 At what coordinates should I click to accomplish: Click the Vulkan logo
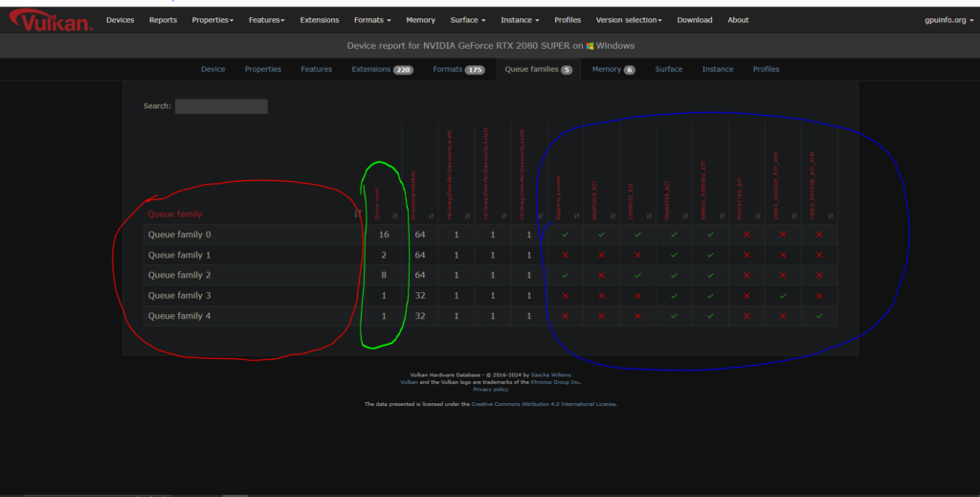pos(51,20)
